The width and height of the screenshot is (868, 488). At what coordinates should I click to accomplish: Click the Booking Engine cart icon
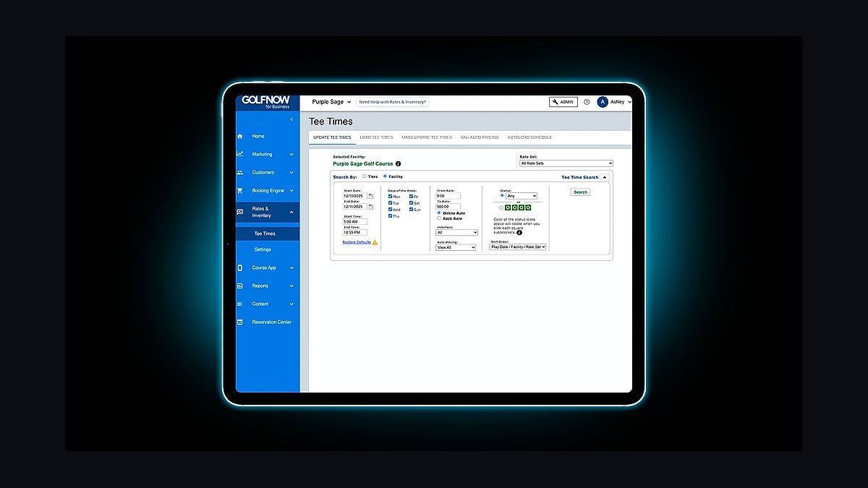click(x=240, y=191)
